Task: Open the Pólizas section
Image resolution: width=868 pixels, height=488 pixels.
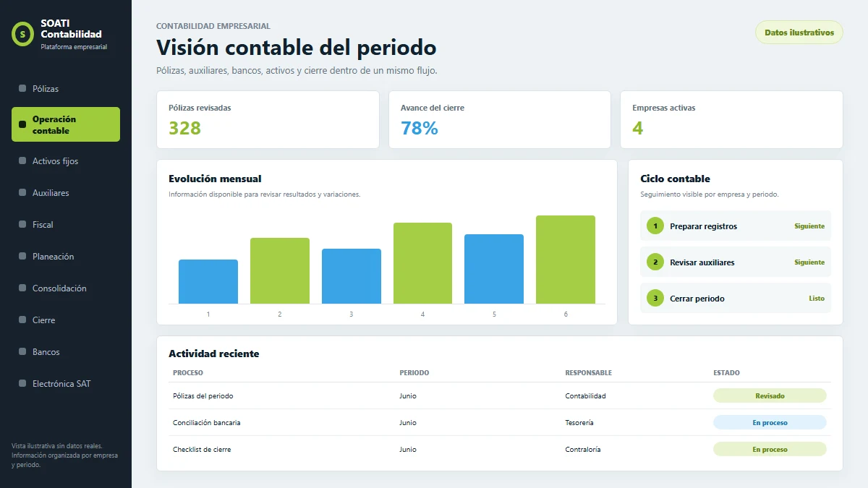Action: coord(66,88)
